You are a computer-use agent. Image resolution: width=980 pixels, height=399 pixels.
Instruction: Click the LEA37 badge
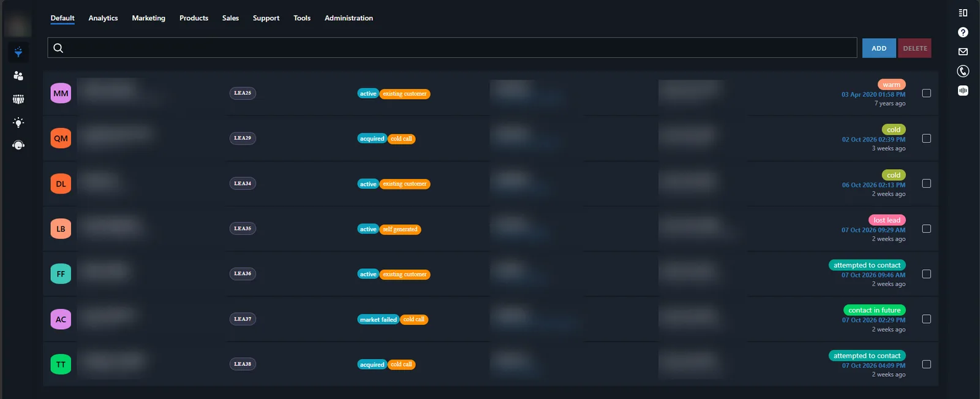point(243,319)
